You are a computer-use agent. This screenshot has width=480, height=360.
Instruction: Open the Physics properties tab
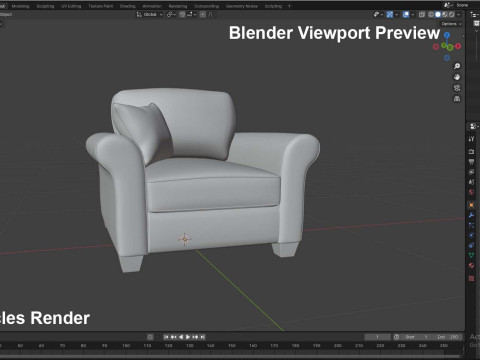click(471, 235)
